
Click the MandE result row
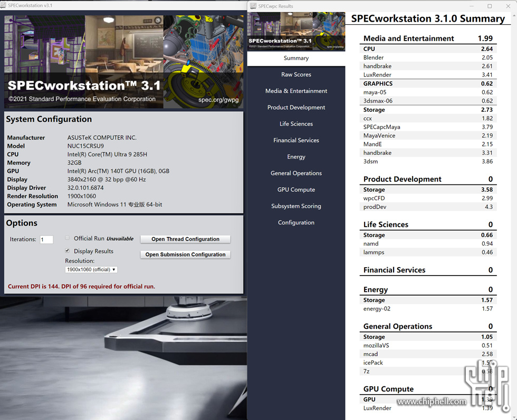point(428,144)
